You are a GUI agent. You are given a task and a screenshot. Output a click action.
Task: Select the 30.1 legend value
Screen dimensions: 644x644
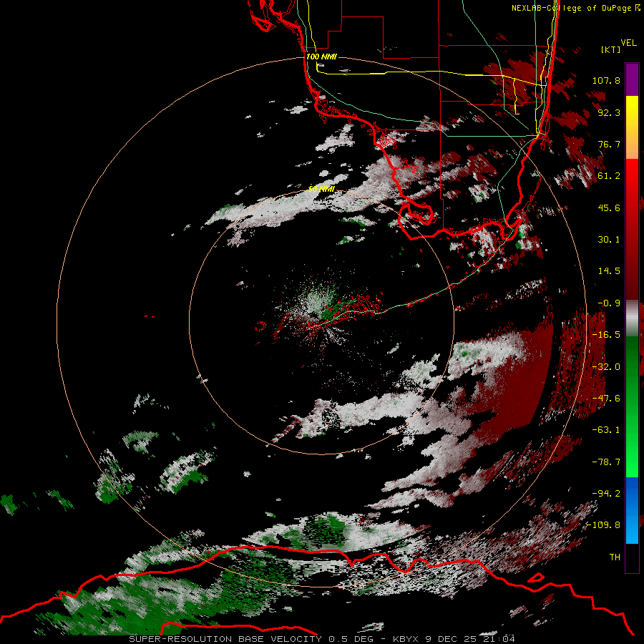[x=609, y=240]
